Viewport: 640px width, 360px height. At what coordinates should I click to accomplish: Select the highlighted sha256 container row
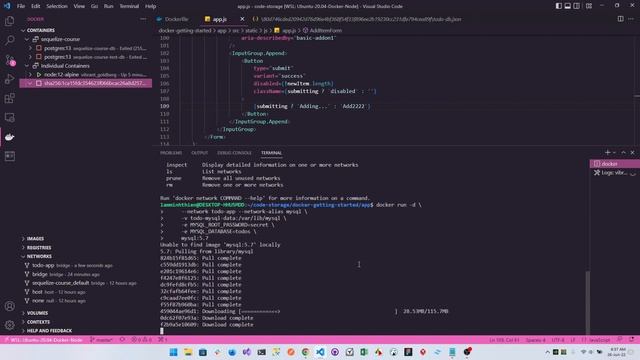(86, 83)
